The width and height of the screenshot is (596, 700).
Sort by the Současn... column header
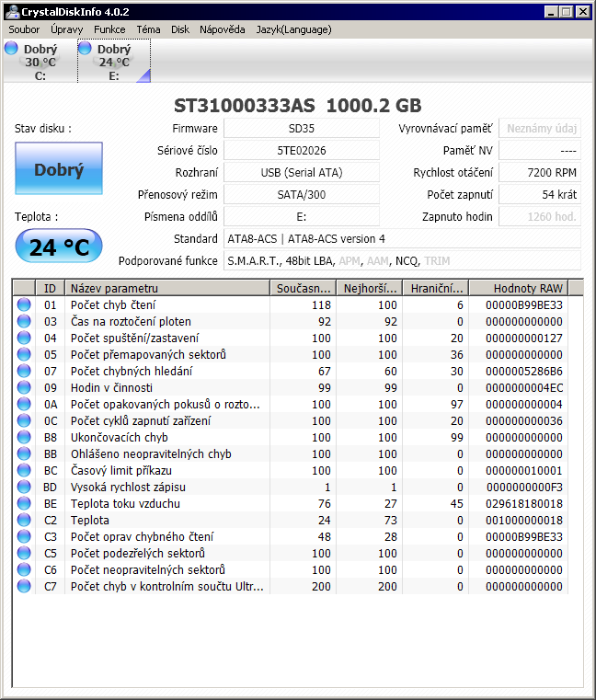click(304, 289)
